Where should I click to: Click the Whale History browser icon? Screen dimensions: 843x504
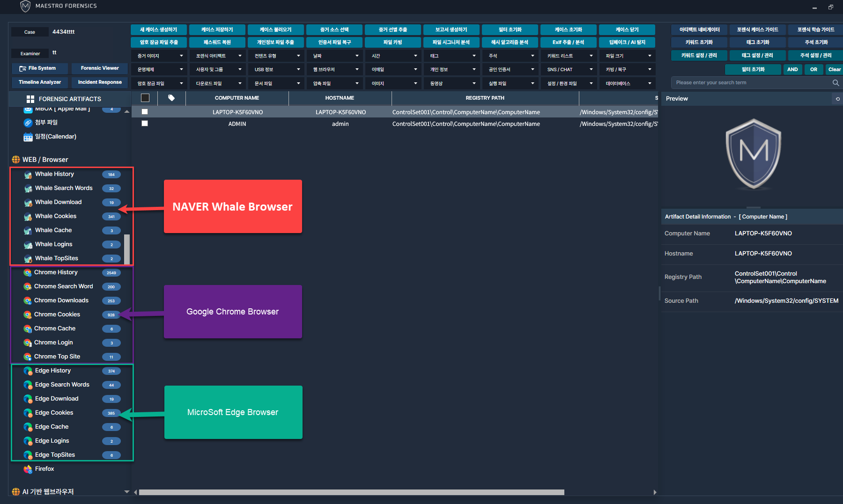[x=28, y=175]
